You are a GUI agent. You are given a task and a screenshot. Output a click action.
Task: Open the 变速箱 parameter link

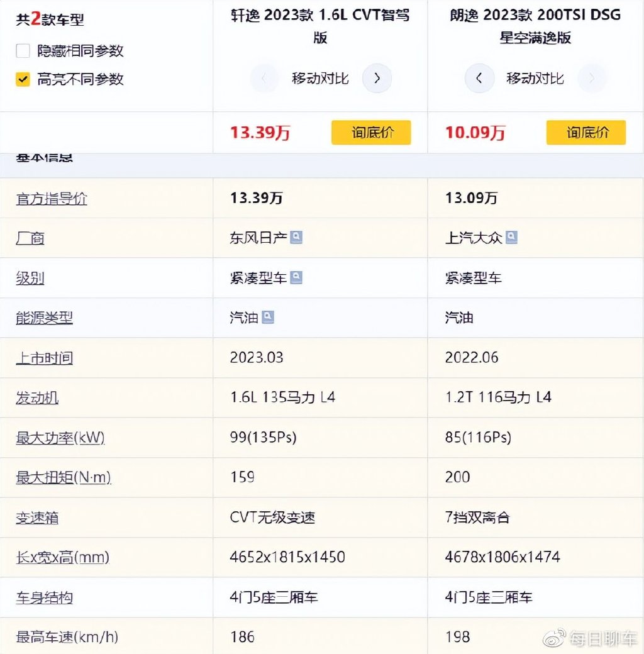pos(37,518)
